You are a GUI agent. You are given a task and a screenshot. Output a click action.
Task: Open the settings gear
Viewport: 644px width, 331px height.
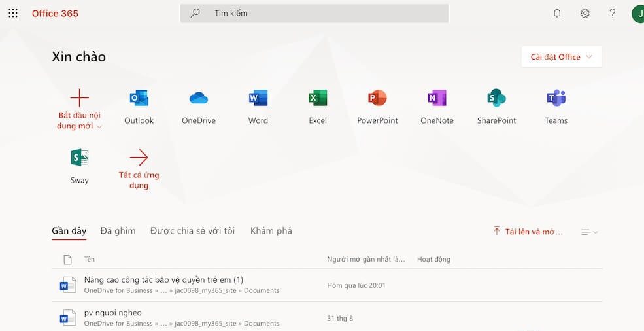tap(585, 13)
